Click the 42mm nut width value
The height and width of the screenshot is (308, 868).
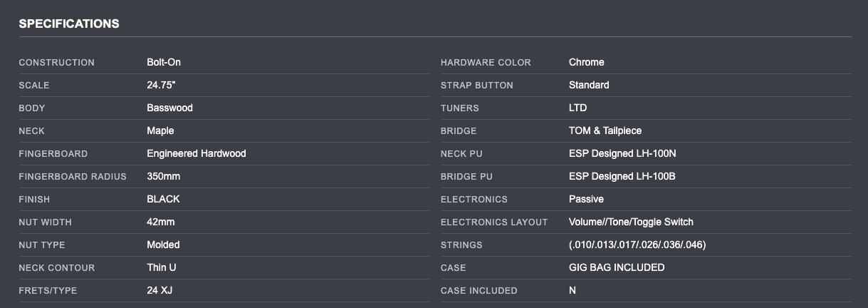pos(162,222)
